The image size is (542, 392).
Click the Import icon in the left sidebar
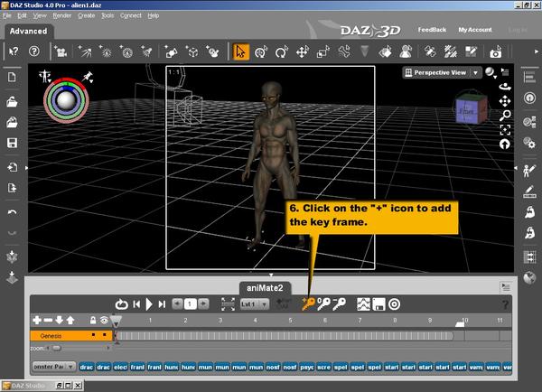[x=12, y=167]
